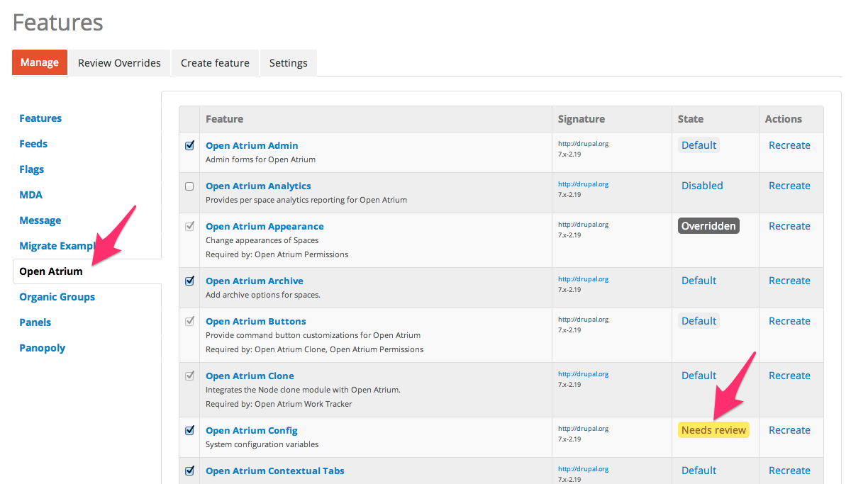Open drupal.org signature link for Appearance row
868x484 pixels.
tap(583, 225)
